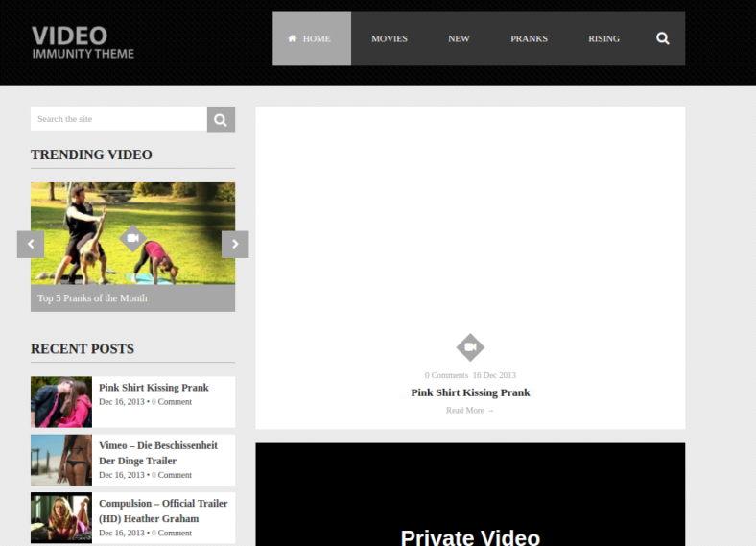
Task: Click the search magnifier in navigation bar
Action: coord(663,38)
